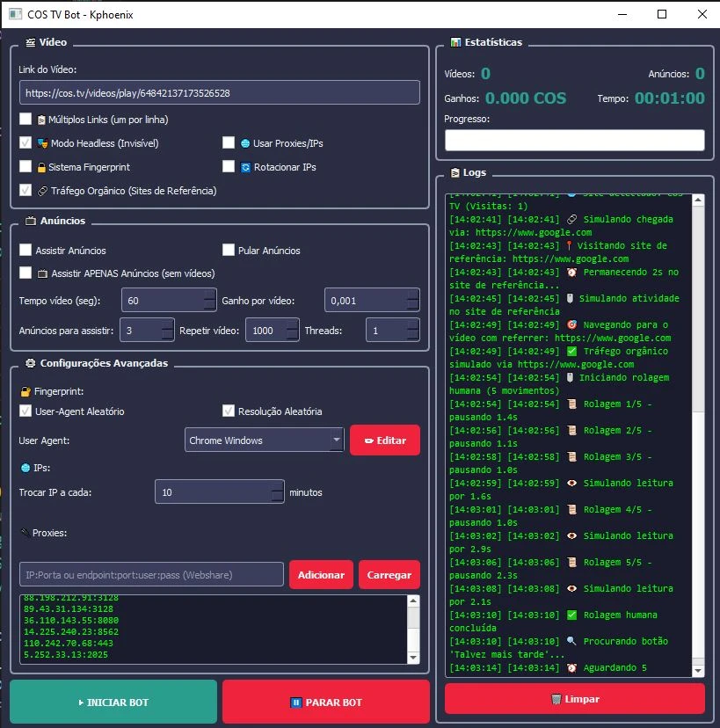
Task: Click the app icon in title bar
Action: pos(11,15)
